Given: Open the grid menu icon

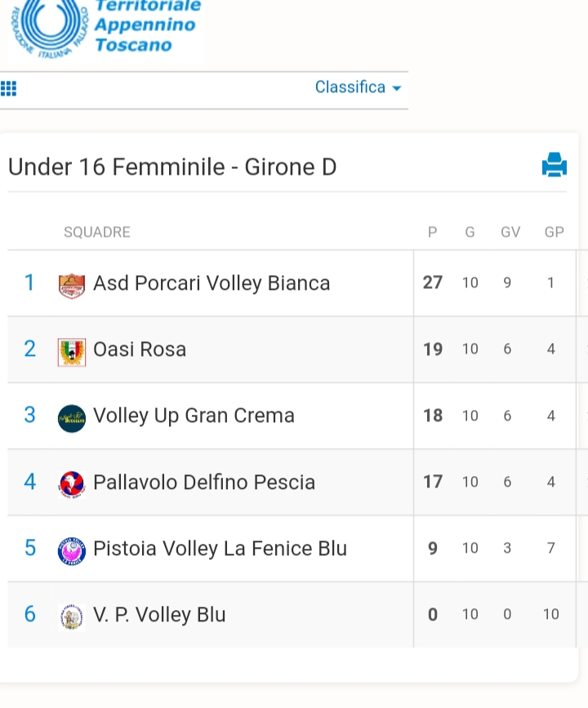Looking at the screenshot, I should pyautogui.click(x=9, y=88).
